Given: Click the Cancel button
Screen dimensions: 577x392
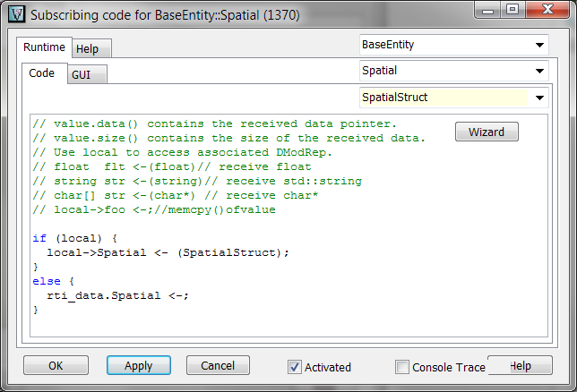Looking at the screenshot, I should pyautogui.click(x=218, y=365).
